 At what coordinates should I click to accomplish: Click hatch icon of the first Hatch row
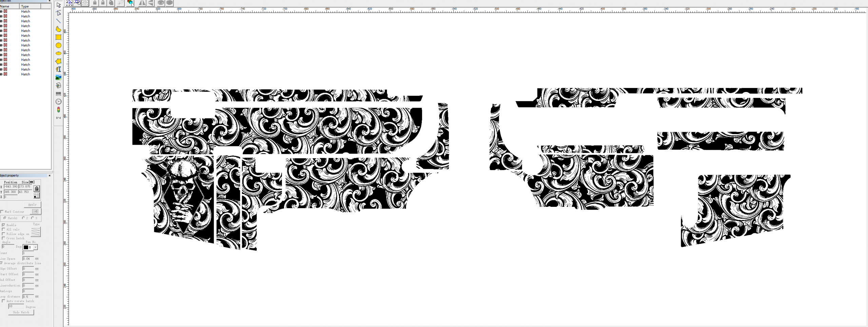(x=5, y=11)
